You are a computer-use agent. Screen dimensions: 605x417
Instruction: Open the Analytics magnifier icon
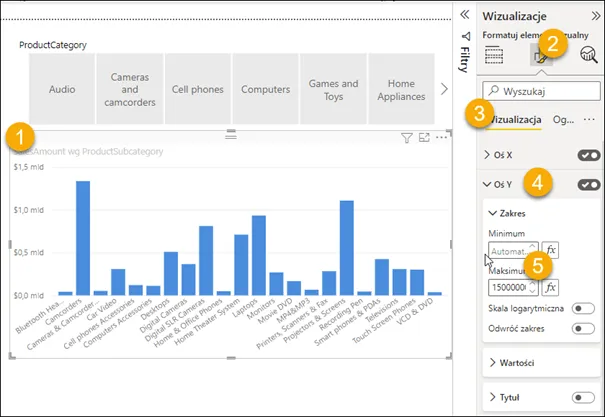pyautogui.click(x=589, y=55)
